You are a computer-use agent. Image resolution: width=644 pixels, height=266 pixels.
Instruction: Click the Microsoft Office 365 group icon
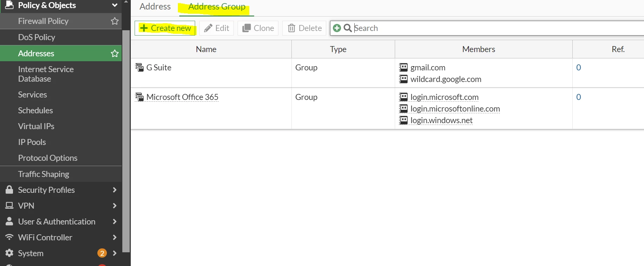[x=140, y=97]
